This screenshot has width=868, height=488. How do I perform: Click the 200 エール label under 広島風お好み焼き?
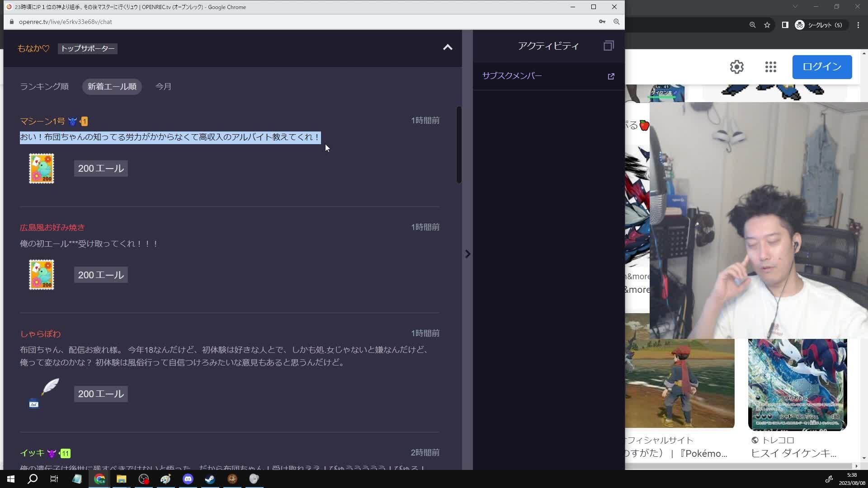coord(101,275)
